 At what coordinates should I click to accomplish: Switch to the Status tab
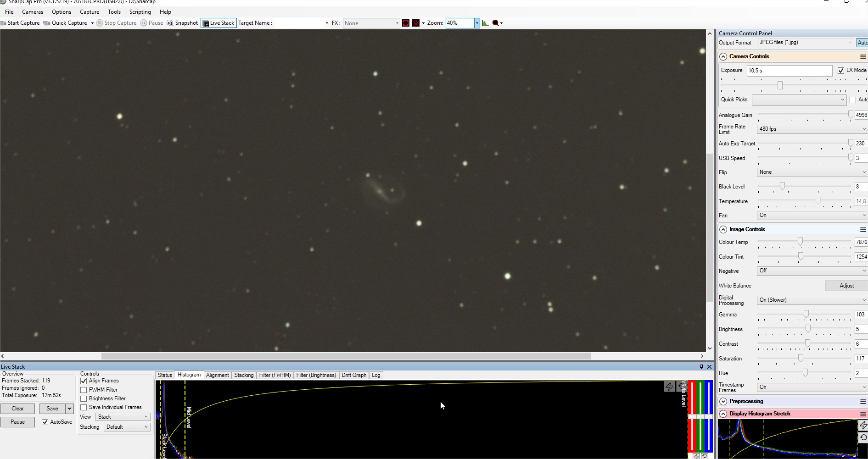(x=165, y=375)
